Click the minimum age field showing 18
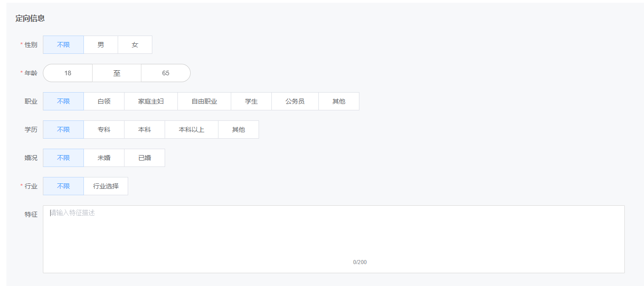This screenshot has width=644, height=286. click(x=68, y=73)
